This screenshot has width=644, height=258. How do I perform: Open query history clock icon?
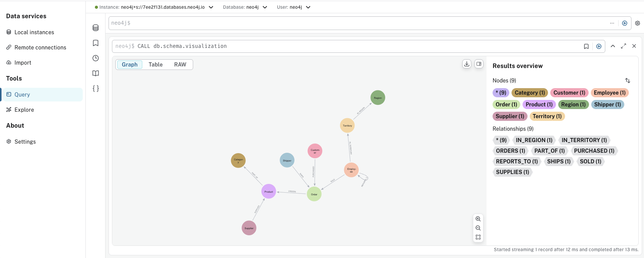coord(96,58)
